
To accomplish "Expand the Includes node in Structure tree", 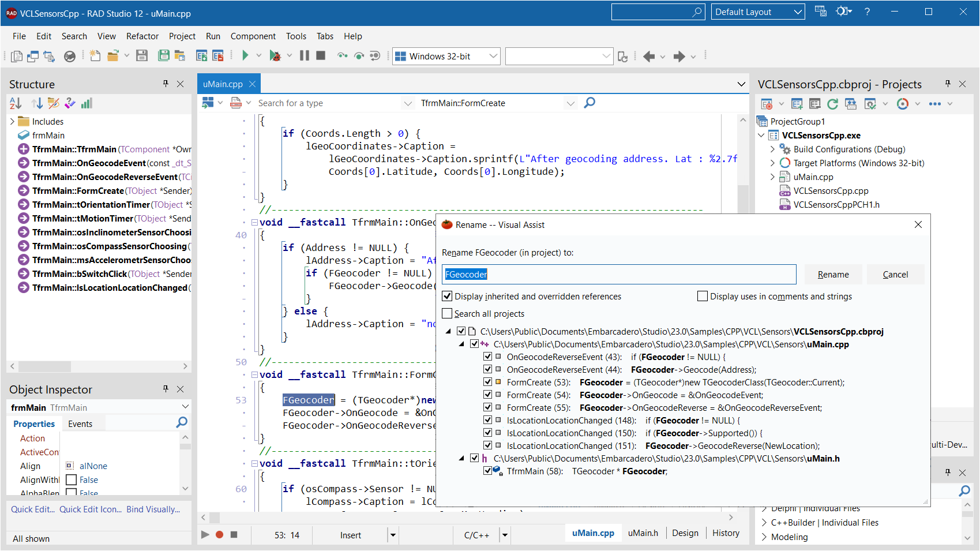I will tap(12, 122).
